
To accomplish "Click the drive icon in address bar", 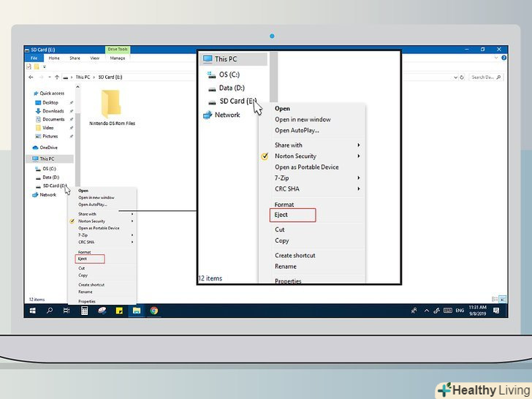I will tap(66, 77).
